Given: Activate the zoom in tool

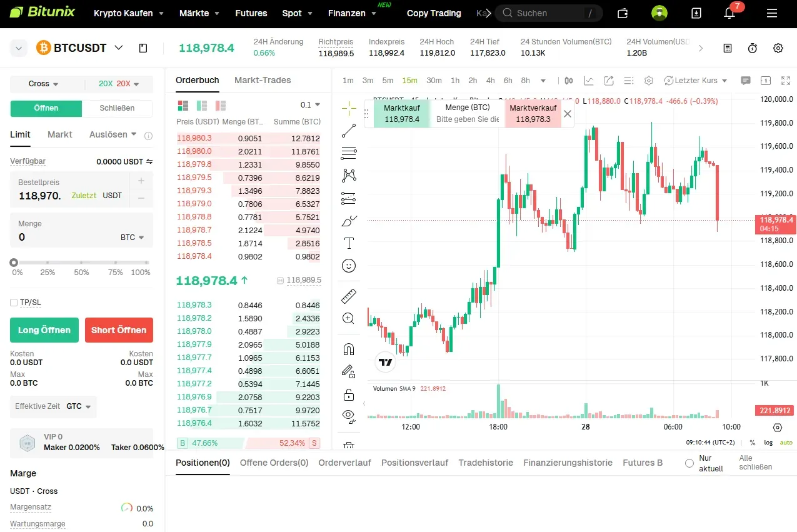Looking at the screenshot, I should [x=349, y=318].
